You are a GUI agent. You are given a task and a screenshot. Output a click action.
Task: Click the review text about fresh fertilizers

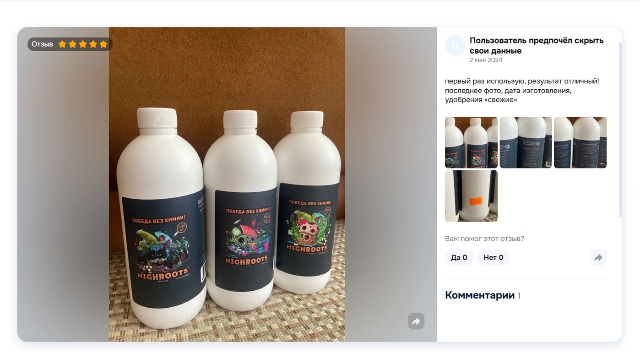(522, 91)
